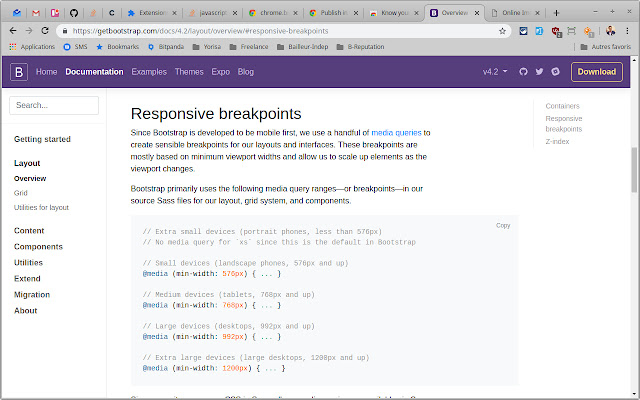
Task: Click the page vertical scrollbar thumb
Action: (x=634, y=169)
